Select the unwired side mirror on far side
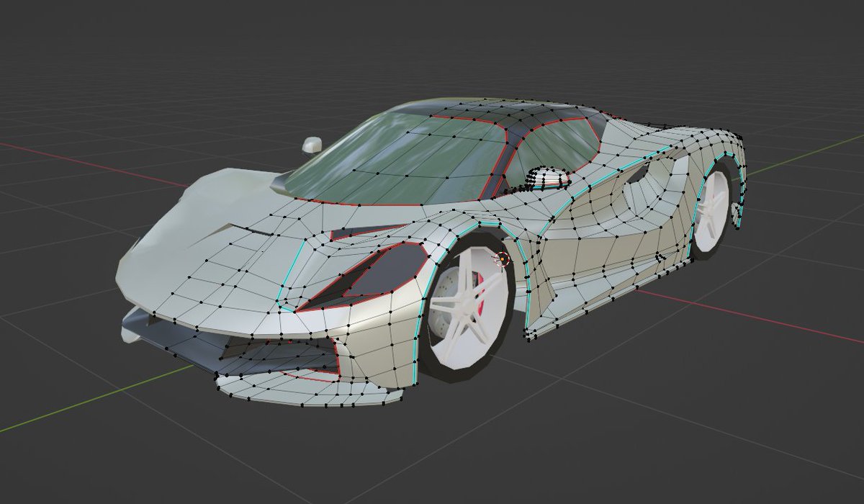 312,144
